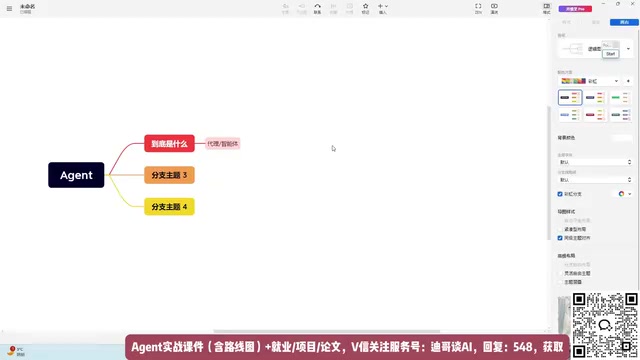Screen dimensions: 640x360
Task: Open the Insert plus dropdown
Action: [382, 9]
